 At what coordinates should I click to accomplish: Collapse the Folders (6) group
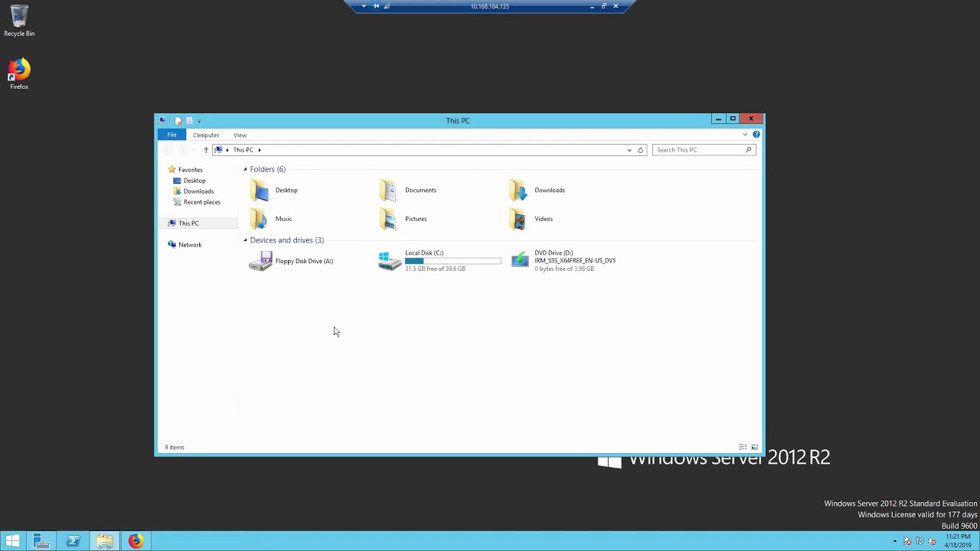pos(245,169)
